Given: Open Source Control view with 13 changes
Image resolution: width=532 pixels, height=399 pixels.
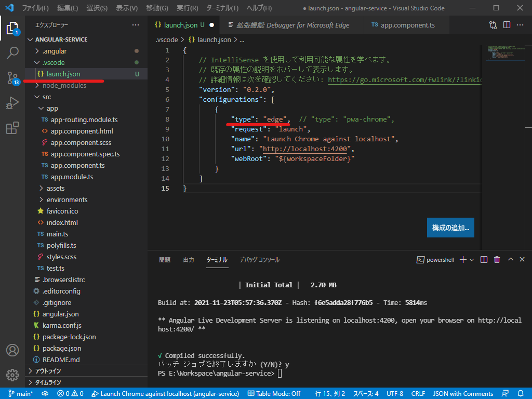Looking at the screenshot, I should (x=12, y=78).
